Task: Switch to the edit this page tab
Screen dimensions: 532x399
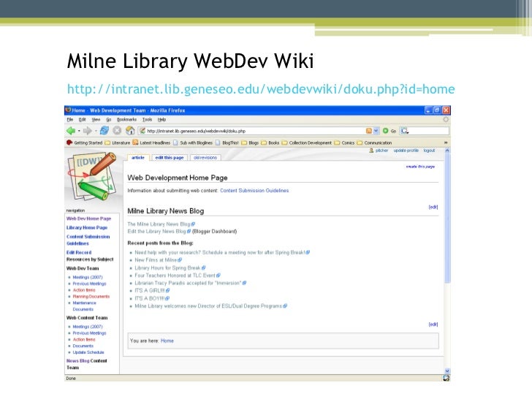Action: click(x=170, y=157)
